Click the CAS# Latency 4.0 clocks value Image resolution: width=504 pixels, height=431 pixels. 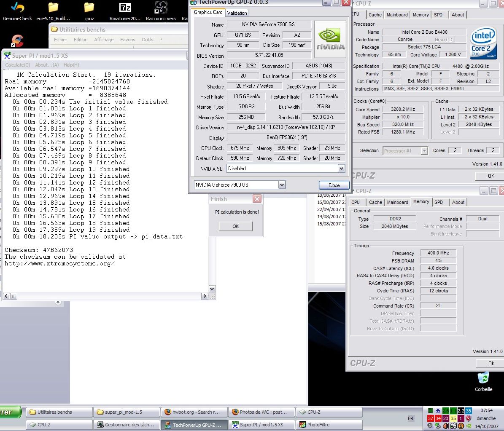(x=438, y=268)
